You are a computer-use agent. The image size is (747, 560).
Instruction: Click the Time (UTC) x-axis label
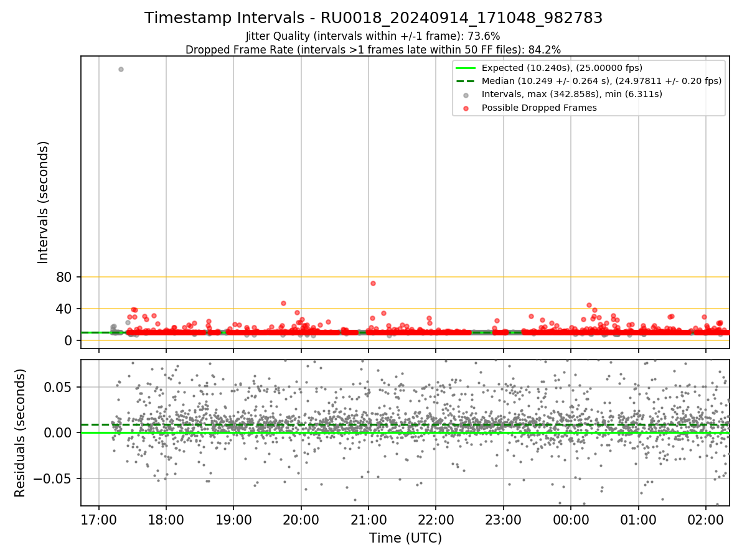pos(405,538)
